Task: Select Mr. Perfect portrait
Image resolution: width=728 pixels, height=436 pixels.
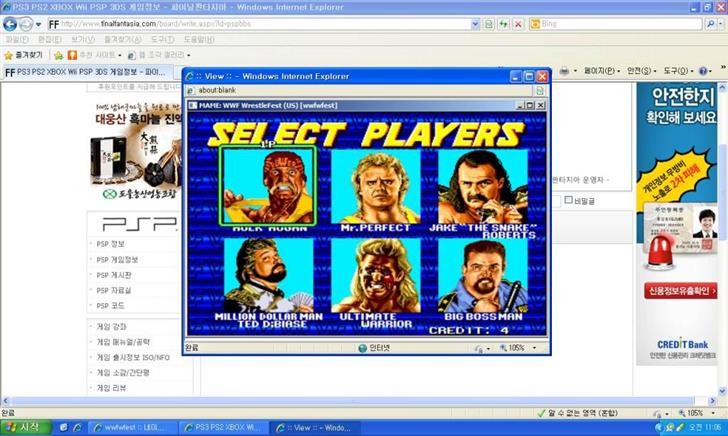Action: click(375, 186)
